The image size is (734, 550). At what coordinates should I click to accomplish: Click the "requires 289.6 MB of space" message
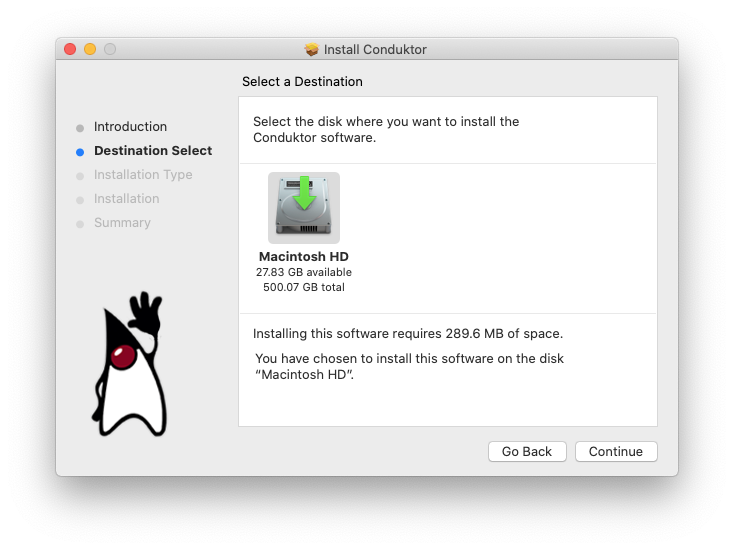click(x=408, y=333)
